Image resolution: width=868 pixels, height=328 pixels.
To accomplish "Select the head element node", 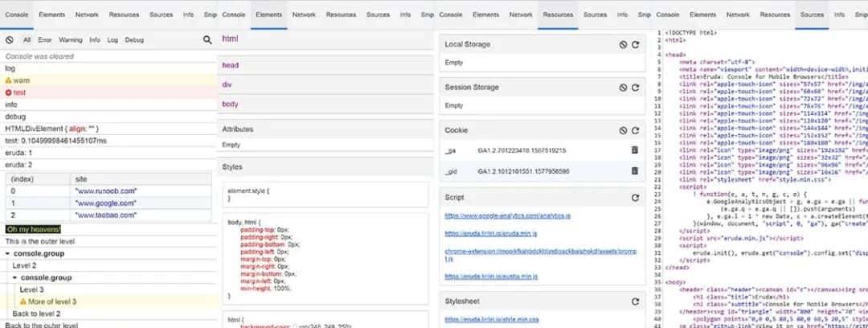I will (231, 65).
